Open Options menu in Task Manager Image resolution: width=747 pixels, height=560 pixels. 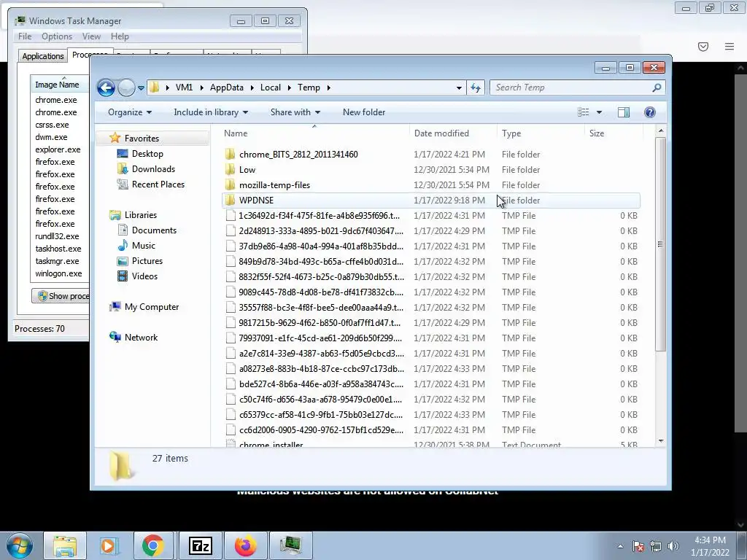click(57, 36)
